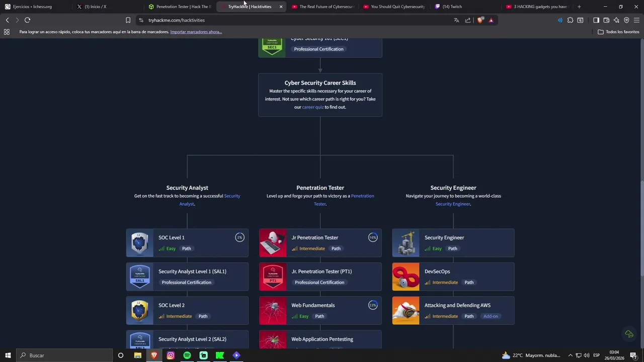Open Security Analyst Level 2 (SAL2) card
The height and width of the screenshot is (362, 644).
point(187,340)
